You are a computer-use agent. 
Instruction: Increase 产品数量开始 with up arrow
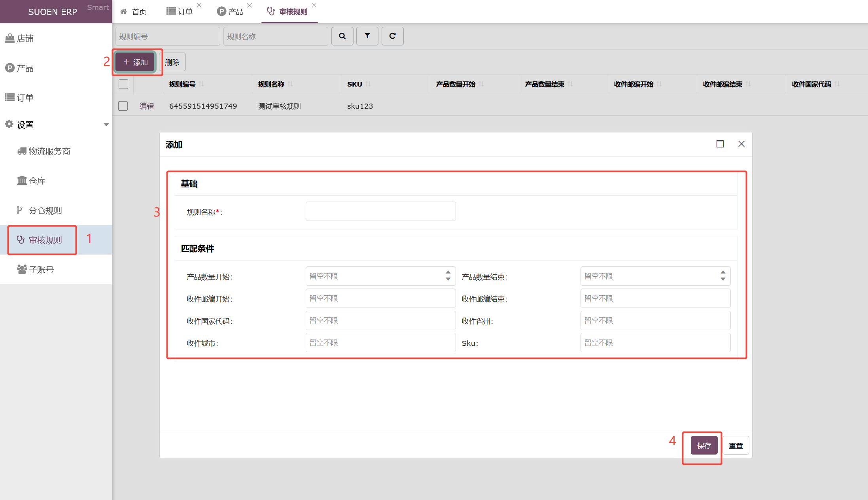pos(448,272)
